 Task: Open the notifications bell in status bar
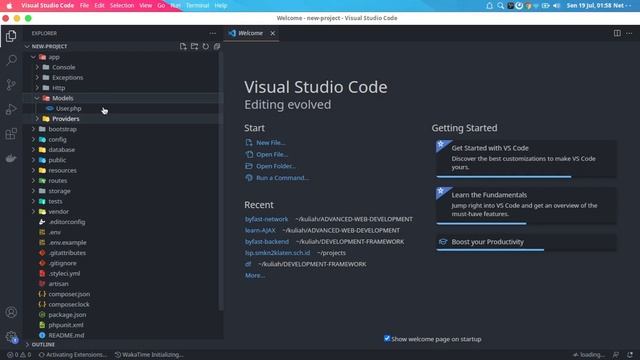click(x=630, y=355)
